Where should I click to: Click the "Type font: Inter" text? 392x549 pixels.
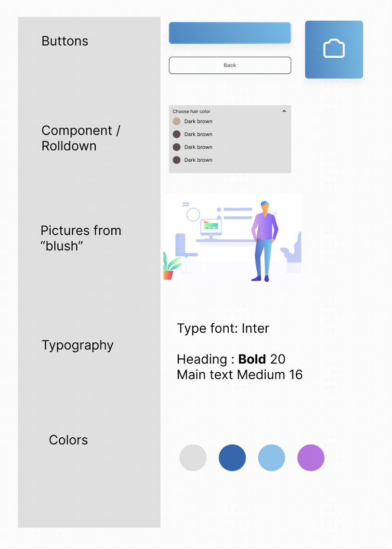[x=222, y=328]
